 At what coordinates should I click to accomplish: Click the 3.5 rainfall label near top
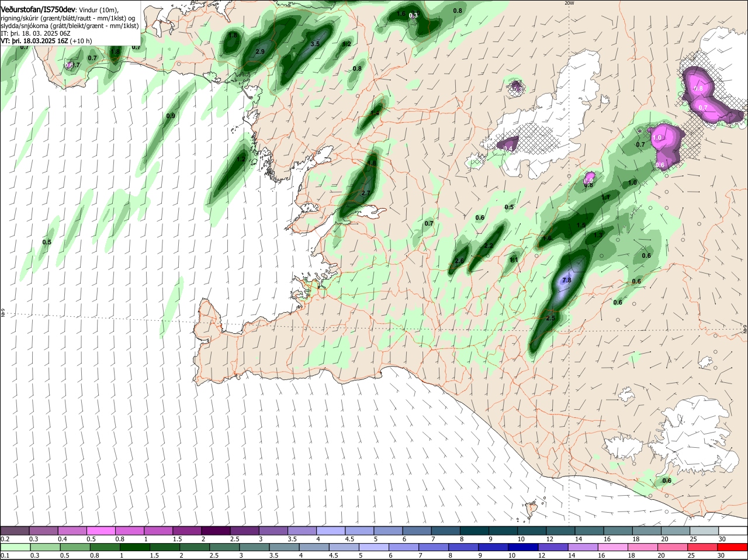pyautogui.click(x=315, y=44)
